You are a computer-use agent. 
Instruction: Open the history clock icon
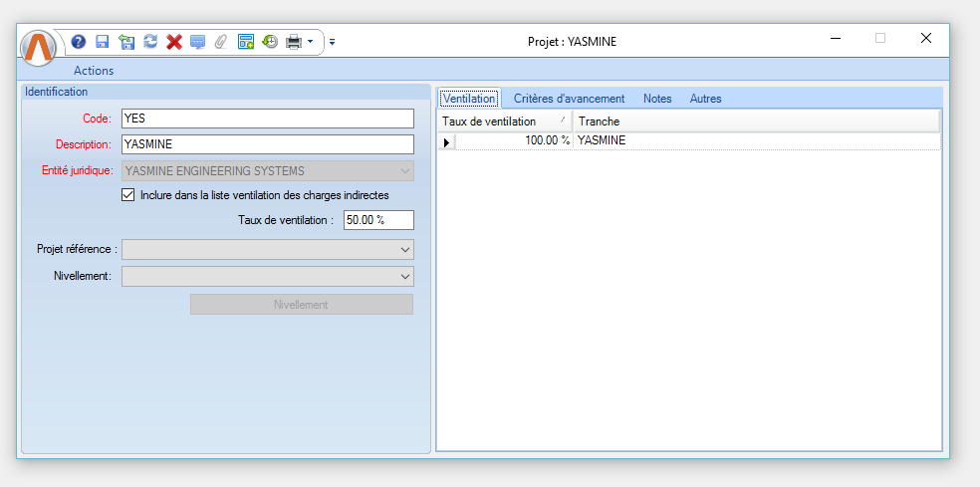coord(270,42)
